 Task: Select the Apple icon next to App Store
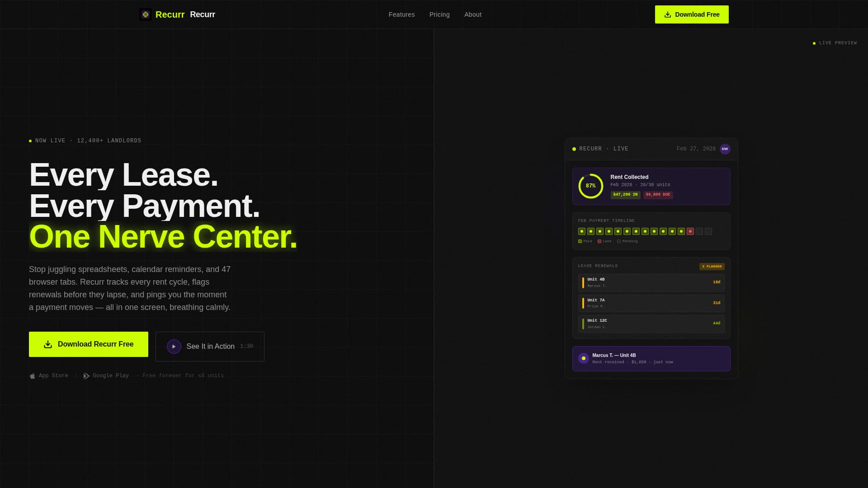[x=32, y=375]
